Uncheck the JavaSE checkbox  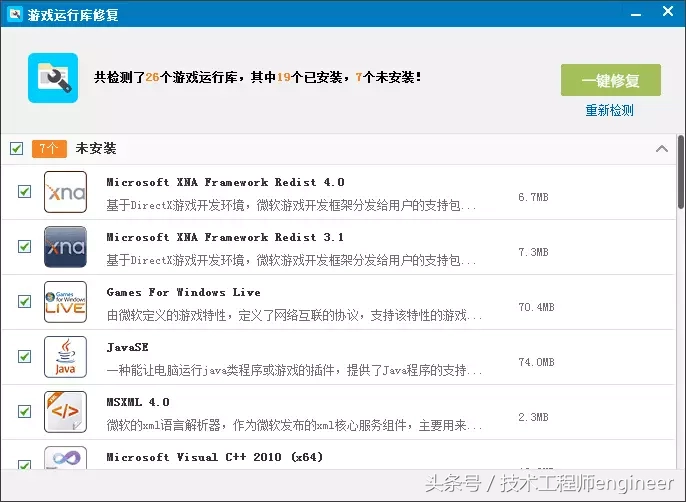[x=24, y=356]
